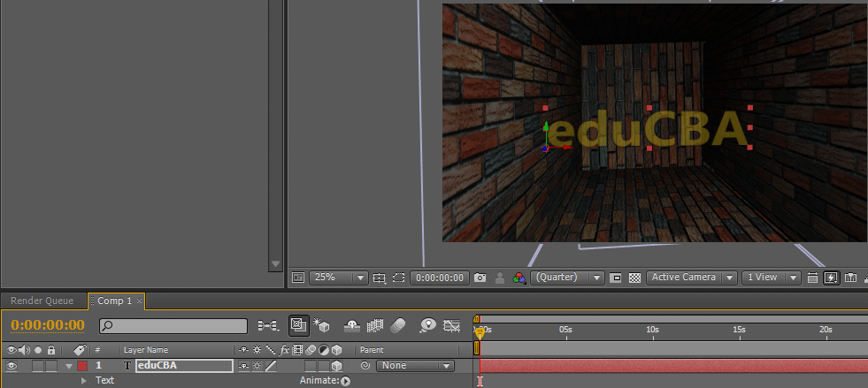Click Video eye column header icon
This screenshot has width=868, height=388.
(x=12, y=350)
